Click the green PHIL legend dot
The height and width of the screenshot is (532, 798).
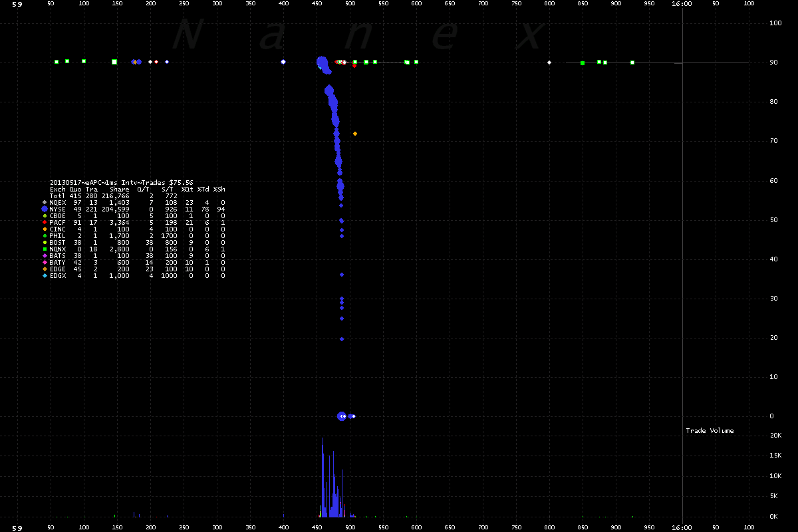44,235
